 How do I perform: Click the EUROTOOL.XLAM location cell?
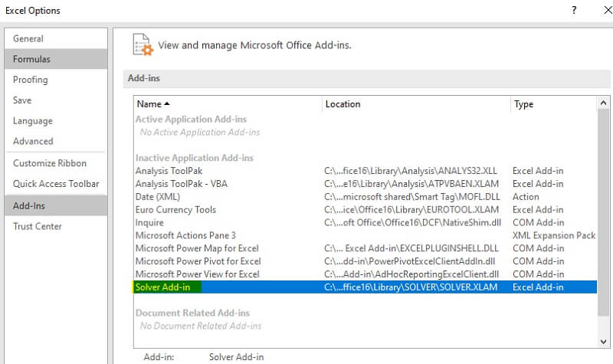click(x=411, y=209)
